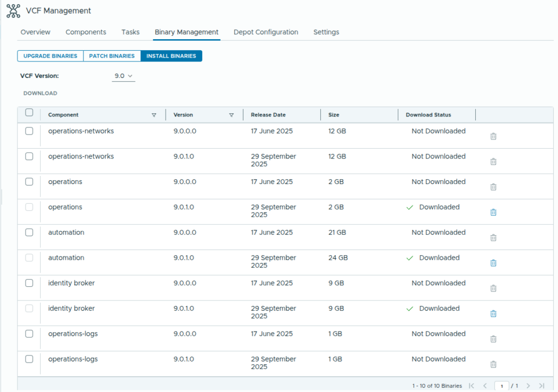
Task: Click trash icon for automation 9.0.1.0
Action: pyautogui.click(x=493, y=263)
